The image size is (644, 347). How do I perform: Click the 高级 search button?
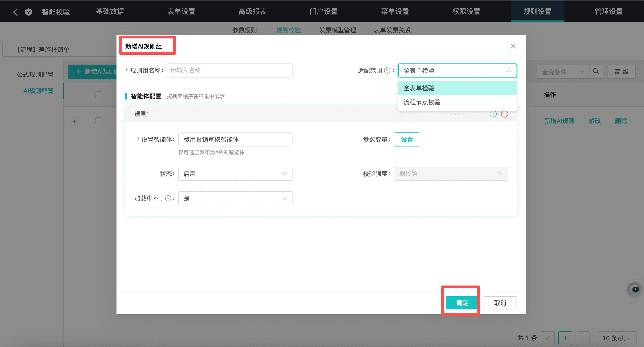[621, 72]
